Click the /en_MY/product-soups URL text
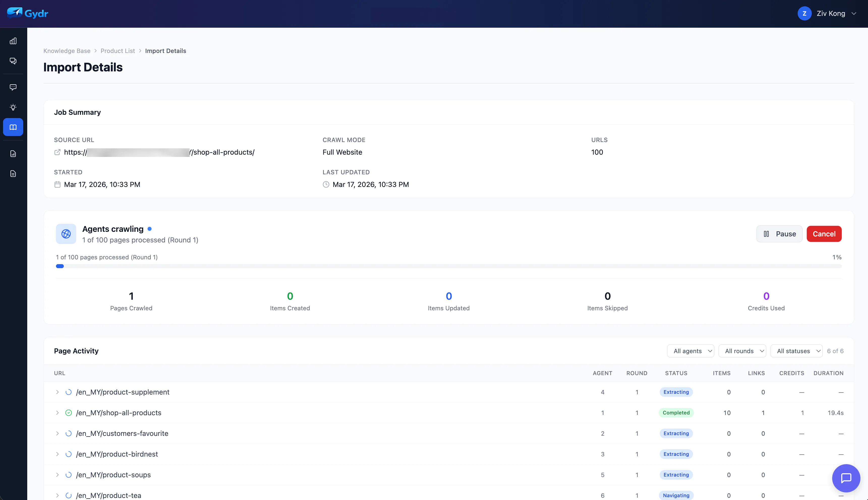Screen dimensions: 868x500 [x=113, y=475]
